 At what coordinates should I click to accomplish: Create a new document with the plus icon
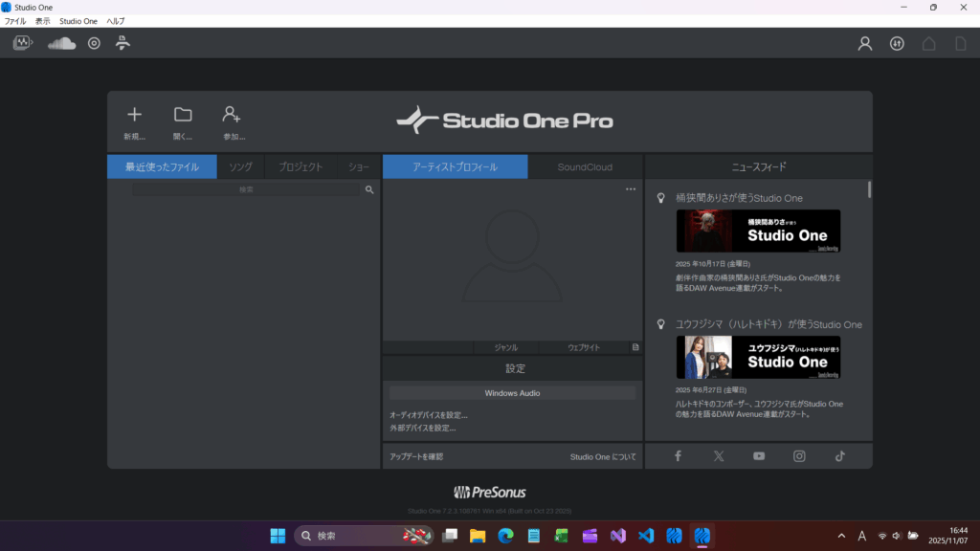[134, 116]
